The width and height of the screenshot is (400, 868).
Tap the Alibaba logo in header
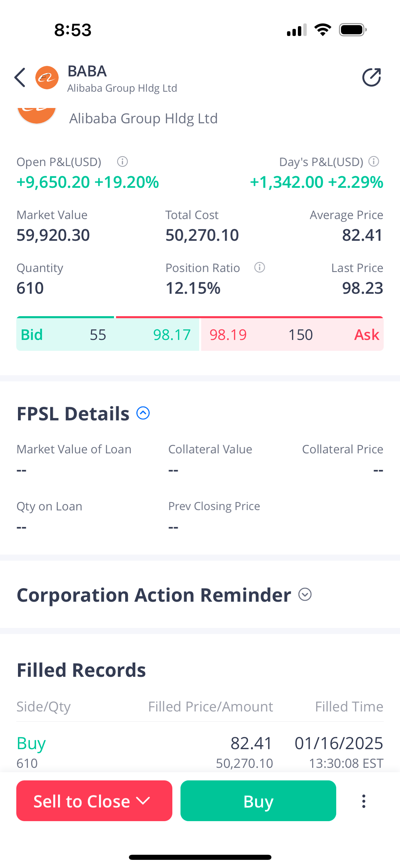tap(47, 78)
